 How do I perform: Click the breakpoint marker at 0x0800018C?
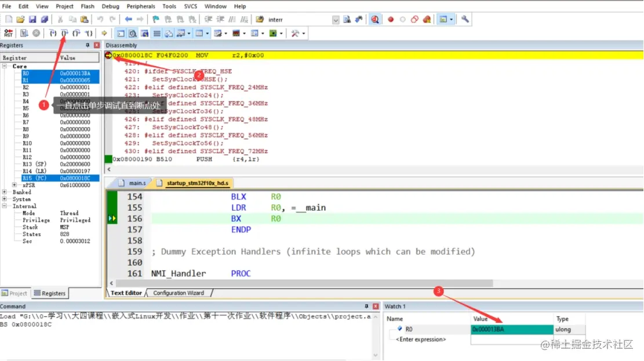point(108,55)
